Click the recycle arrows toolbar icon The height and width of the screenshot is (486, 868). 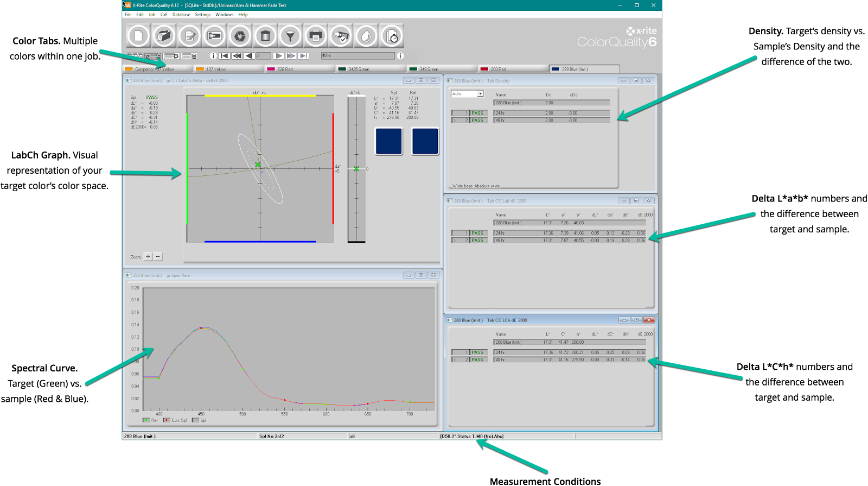point(239,36)
